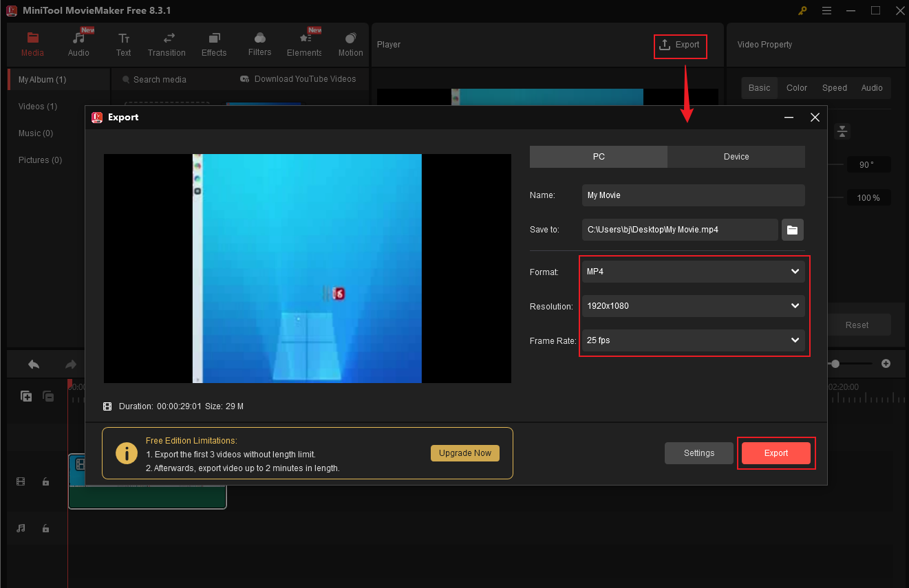Viewport: 909px width, 588px height.
Task: Click the zoom in plus icon on timeline
Action: (886, 363)
